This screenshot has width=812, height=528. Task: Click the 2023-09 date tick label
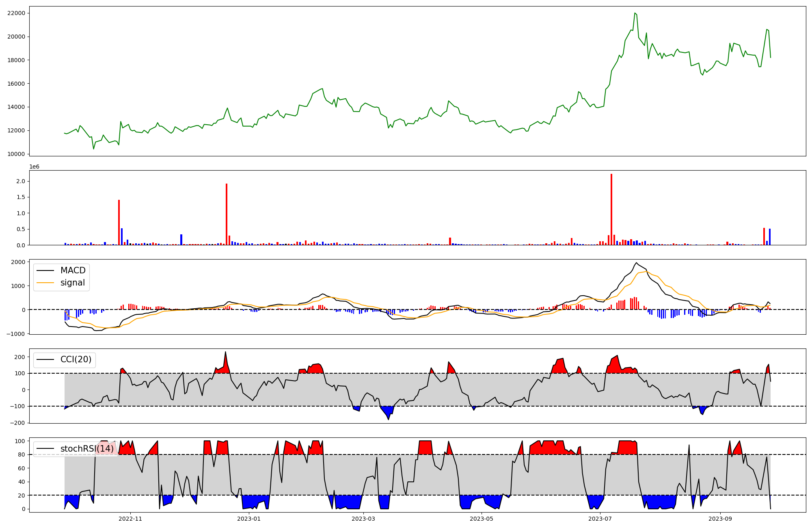(x=720, y=519)
